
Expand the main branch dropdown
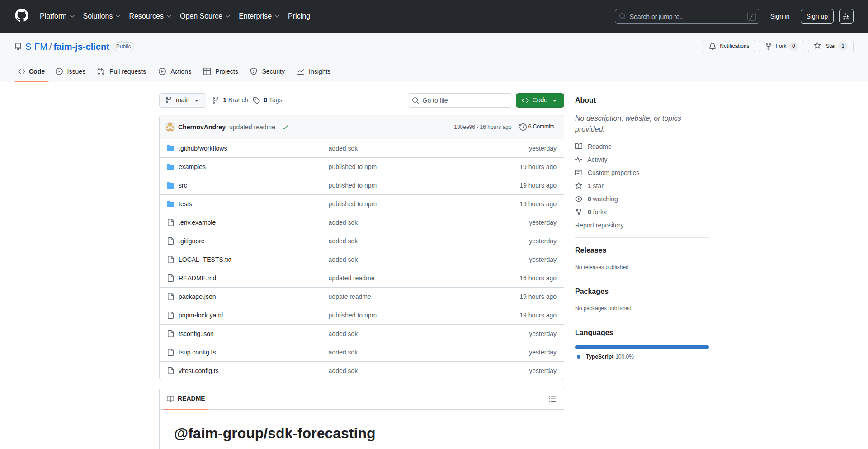click(182, 100)
